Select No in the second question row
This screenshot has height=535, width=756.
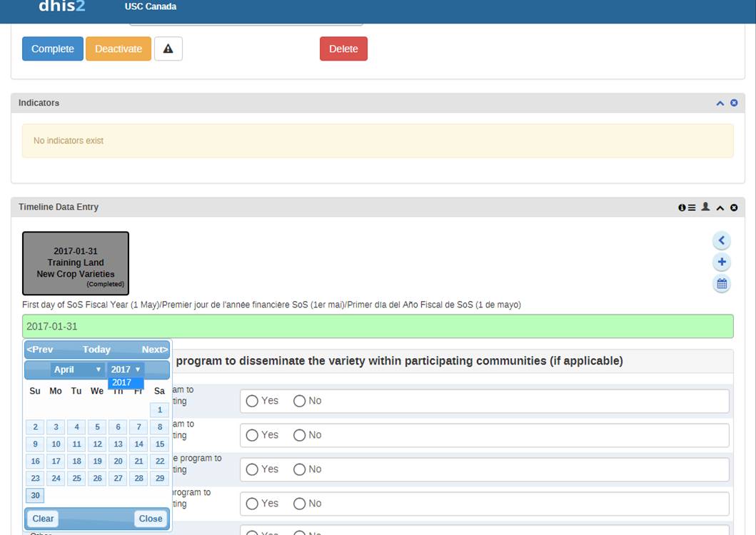point(300,435)
